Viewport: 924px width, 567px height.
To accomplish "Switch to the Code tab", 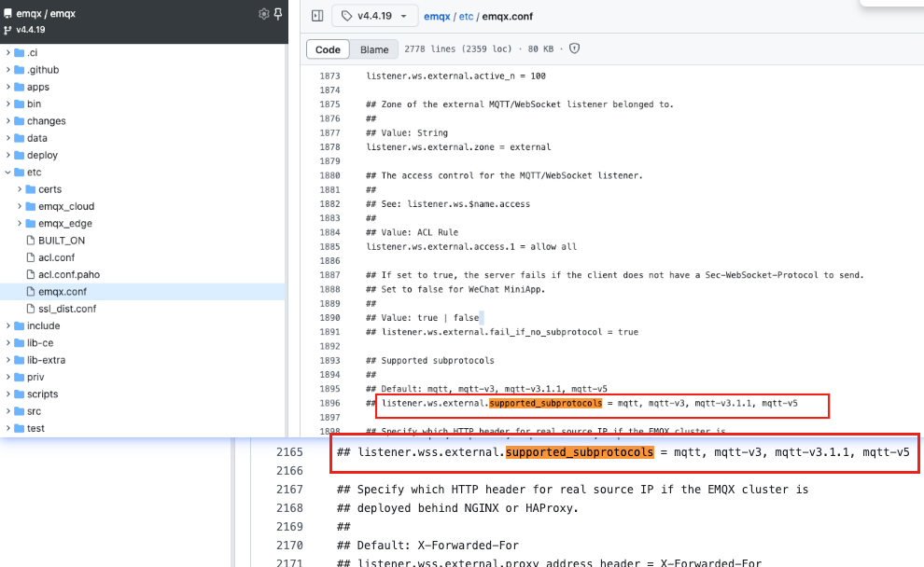I will [328, 49].
